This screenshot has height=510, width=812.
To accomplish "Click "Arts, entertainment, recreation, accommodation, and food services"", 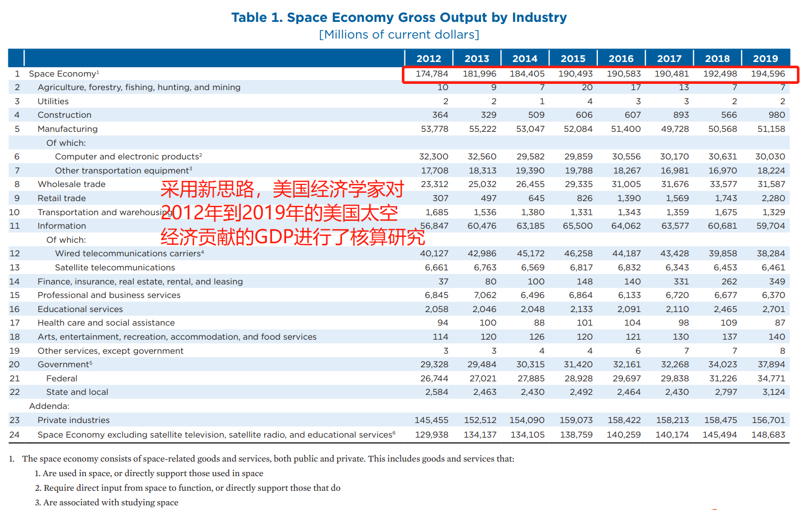I will [177, 337].
